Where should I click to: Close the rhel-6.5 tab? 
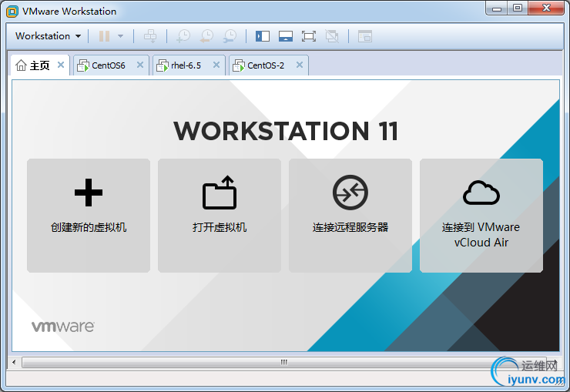click(x=216, y=65)
